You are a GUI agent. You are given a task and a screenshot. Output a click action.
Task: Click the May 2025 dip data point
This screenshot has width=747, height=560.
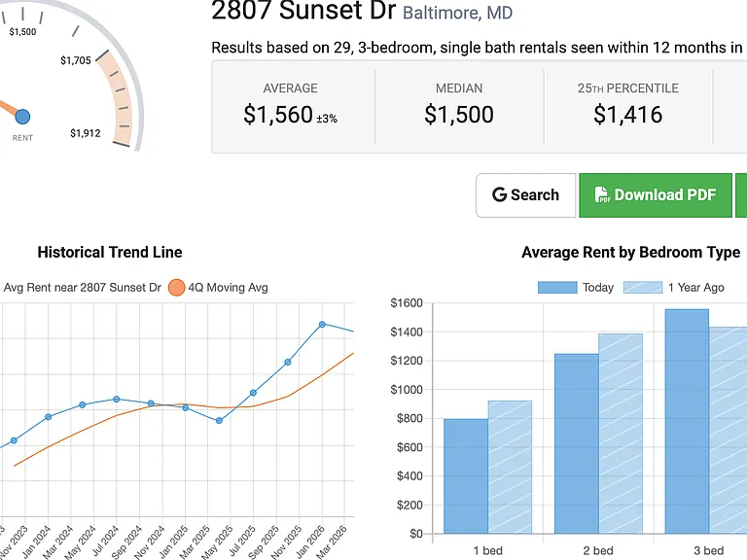[219, 420]
